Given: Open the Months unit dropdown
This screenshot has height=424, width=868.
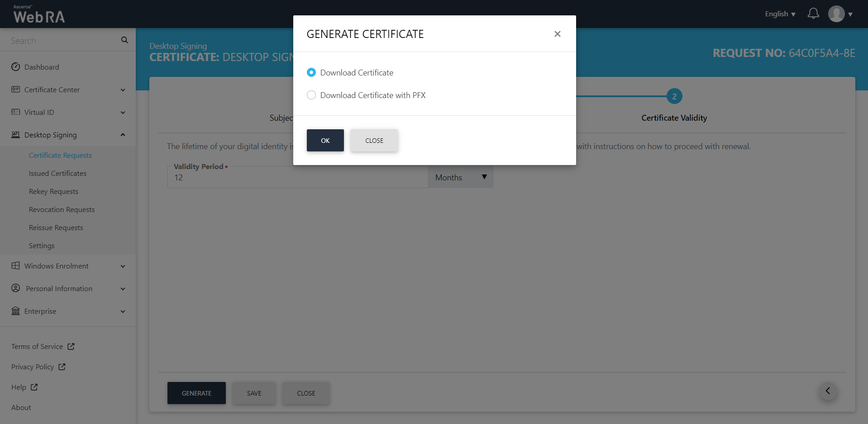Looking at the screenshot, I should click(460, 177).
